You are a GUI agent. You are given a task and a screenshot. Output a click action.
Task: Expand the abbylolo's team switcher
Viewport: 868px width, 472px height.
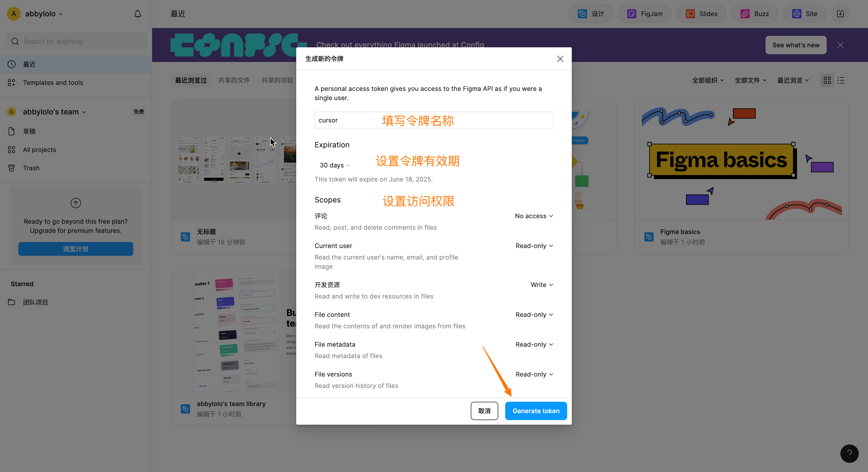[x=55, y=112]
